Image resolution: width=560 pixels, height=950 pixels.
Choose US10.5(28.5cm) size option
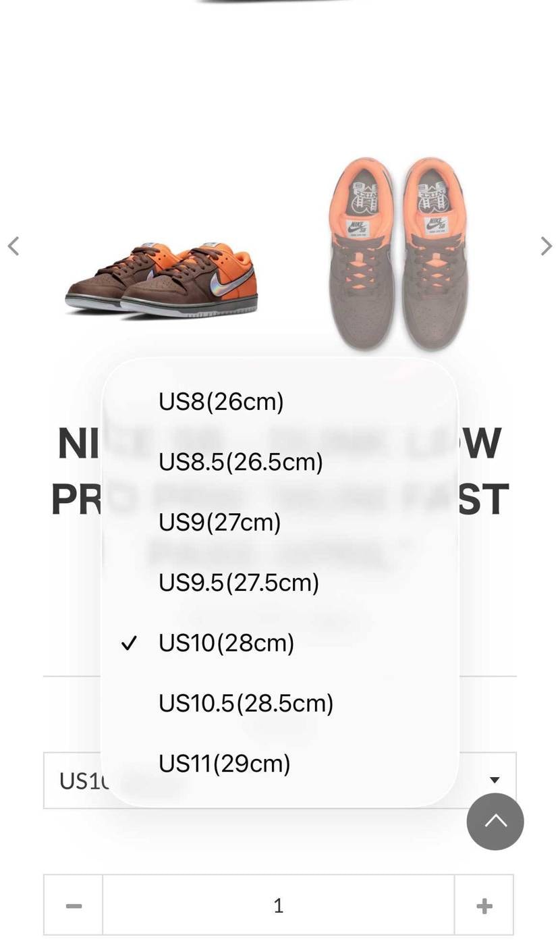pyautogui.click(x=246, y=704)
